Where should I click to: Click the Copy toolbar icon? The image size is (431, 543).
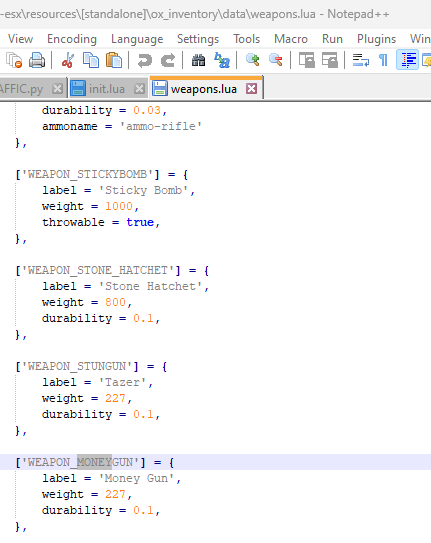91,60
